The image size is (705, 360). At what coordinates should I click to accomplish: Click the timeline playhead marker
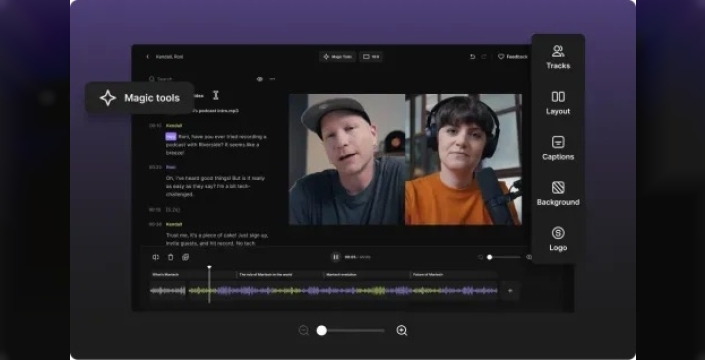[x=209, y=267]
